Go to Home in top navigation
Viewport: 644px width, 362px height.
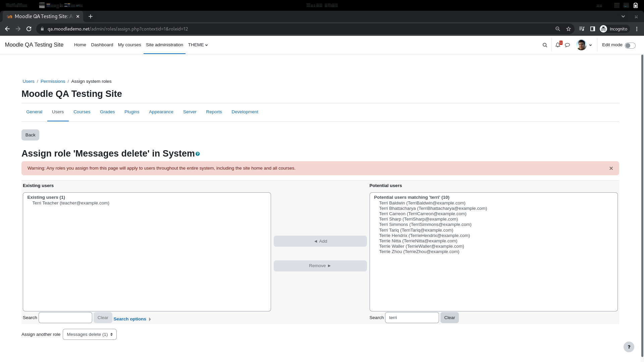[80, 45]
